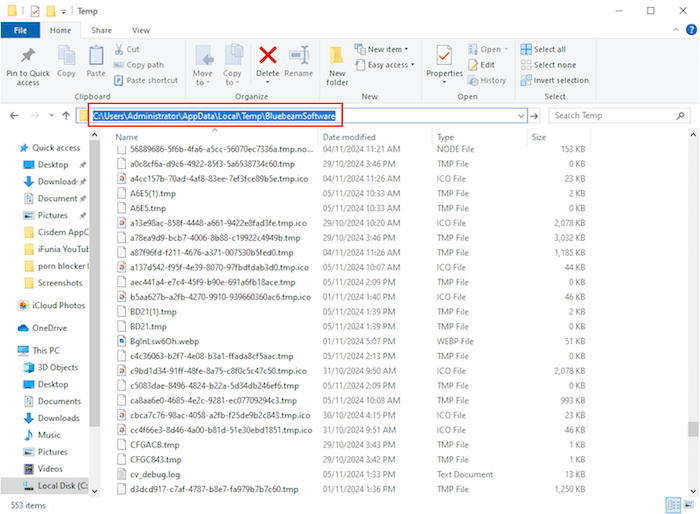The width and height of the screenshot is (700, 514).
Task: Click Select all
Action: pos(543,49)
